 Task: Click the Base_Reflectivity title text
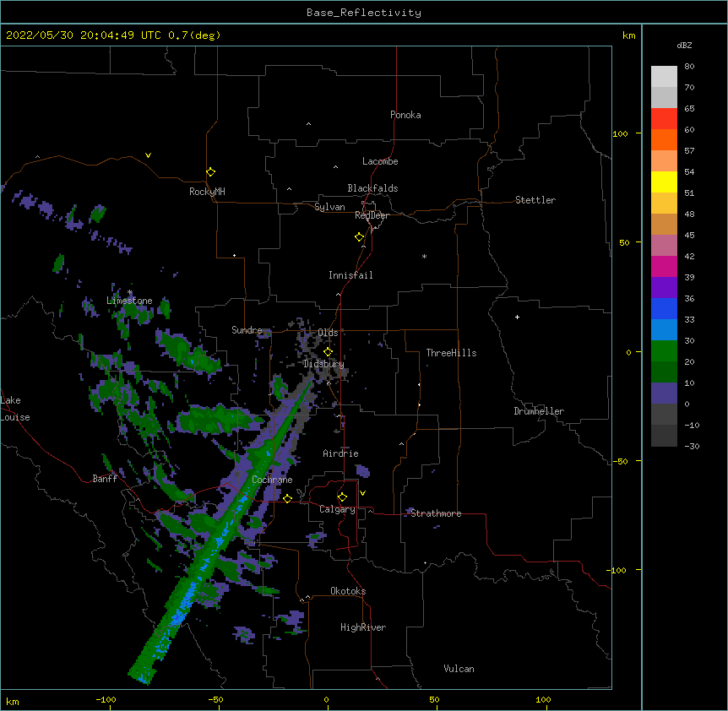364,13
